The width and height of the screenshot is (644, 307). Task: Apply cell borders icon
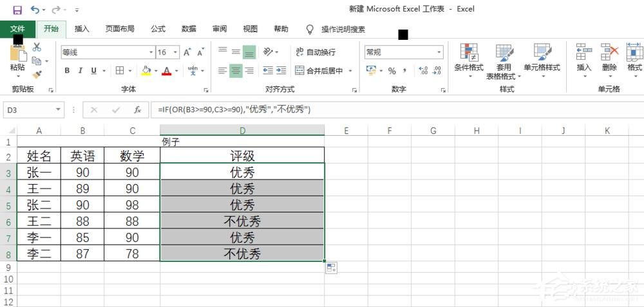[120, 71]
